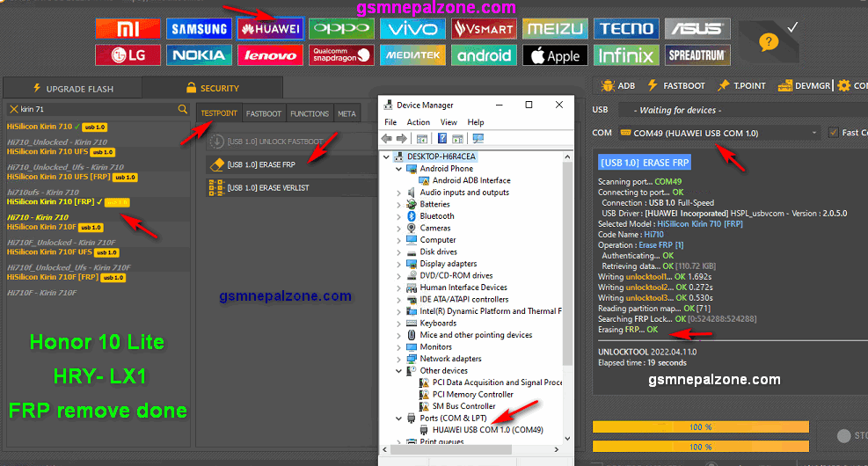Expand the Batteries node

pyautogui.click(x=398, y=204)
